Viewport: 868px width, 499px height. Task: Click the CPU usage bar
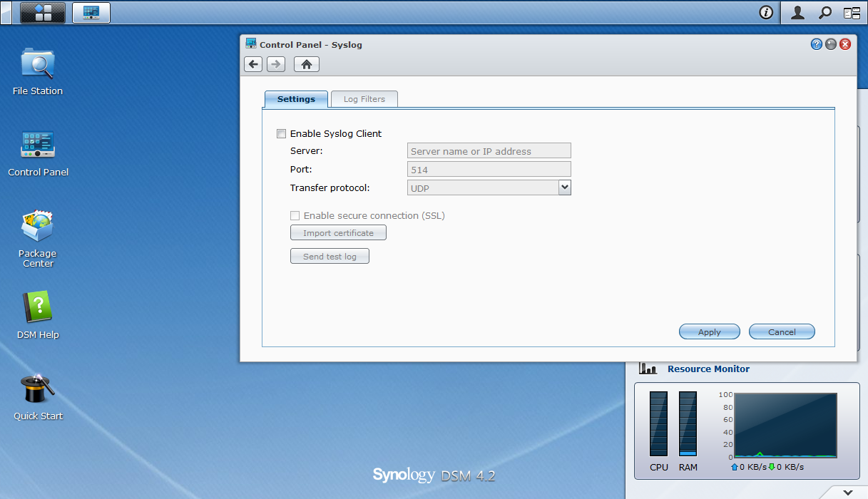pos(658,423)
